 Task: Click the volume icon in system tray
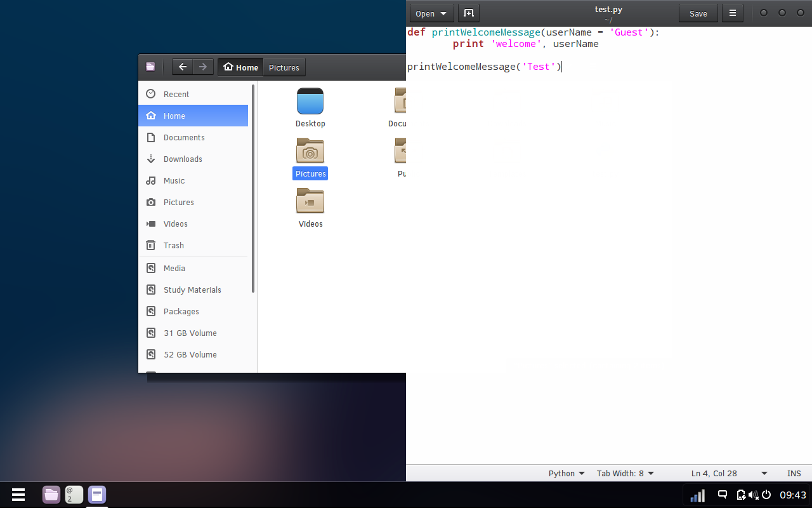click(754, 495)
